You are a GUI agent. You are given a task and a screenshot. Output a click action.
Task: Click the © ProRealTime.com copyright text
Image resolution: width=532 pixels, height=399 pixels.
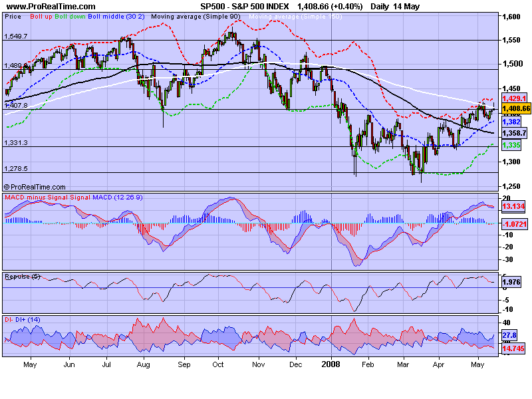coord(35,187)
